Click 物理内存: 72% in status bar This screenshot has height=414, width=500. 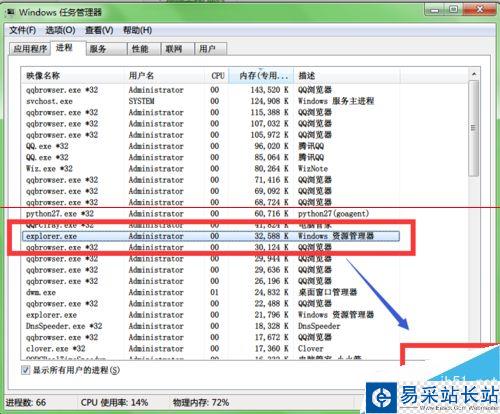[x=201, y=402]
